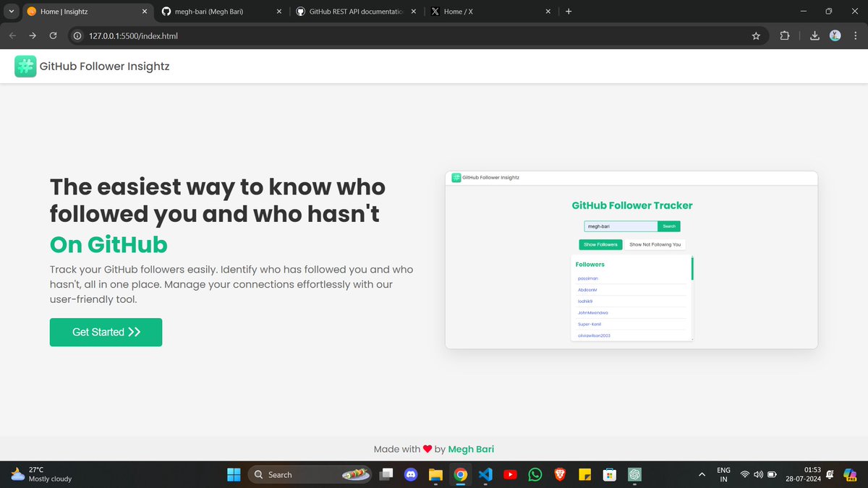Open ENG IN language switcher
Image resolution: width=868 pixels, height=488 pixels.
coord(723,474)
